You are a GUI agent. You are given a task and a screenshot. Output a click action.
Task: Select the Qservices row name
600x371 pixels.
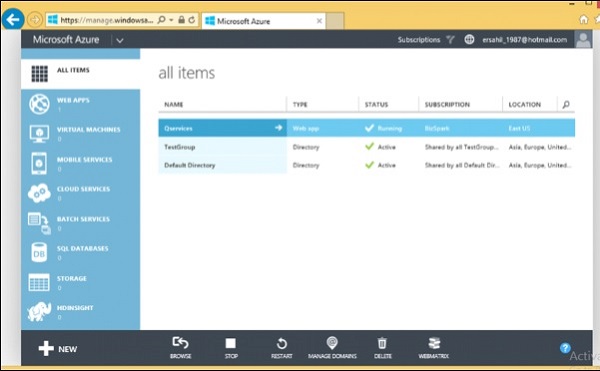point(178,128)
